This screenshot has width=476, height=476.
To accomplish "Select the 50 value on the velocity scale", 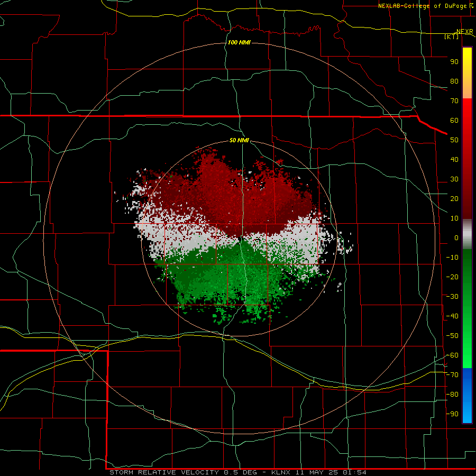I will [454, 140].
